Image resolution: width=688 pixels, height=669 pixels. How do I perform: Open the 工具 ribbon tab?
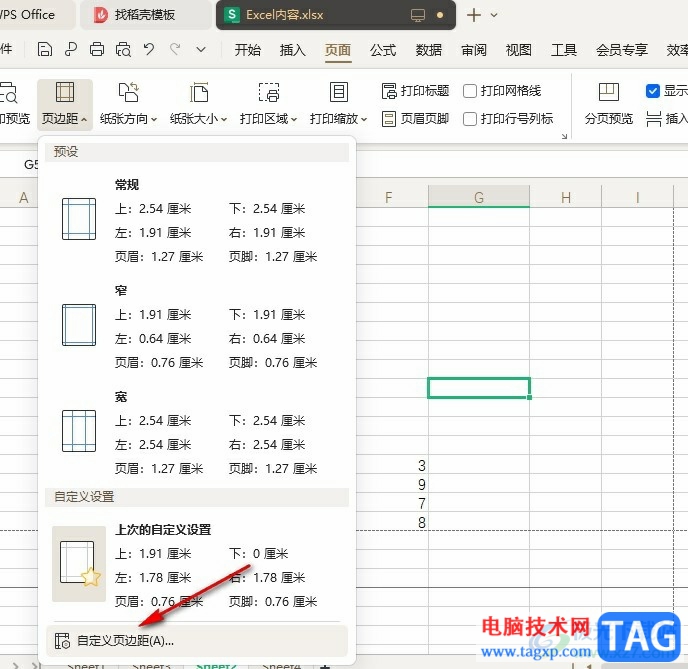coord(564,50)
